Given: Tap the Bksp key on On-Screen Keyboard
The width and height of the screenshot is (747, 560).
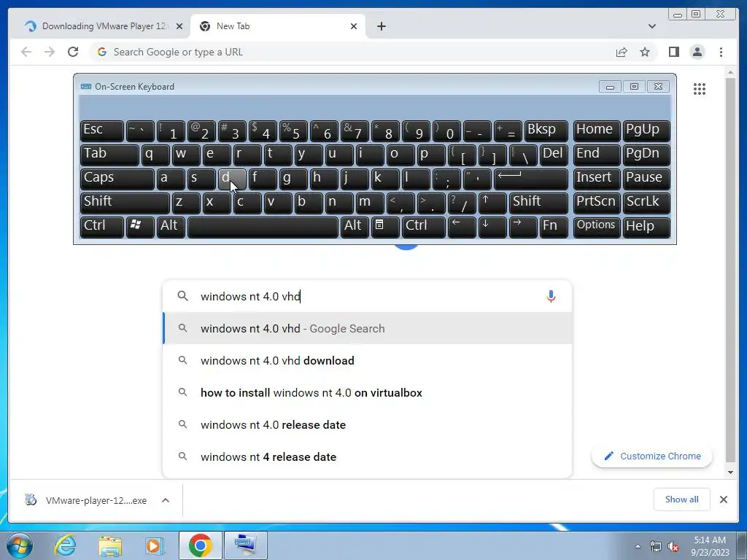Looking at the screenshot, I should pos(546,131).
